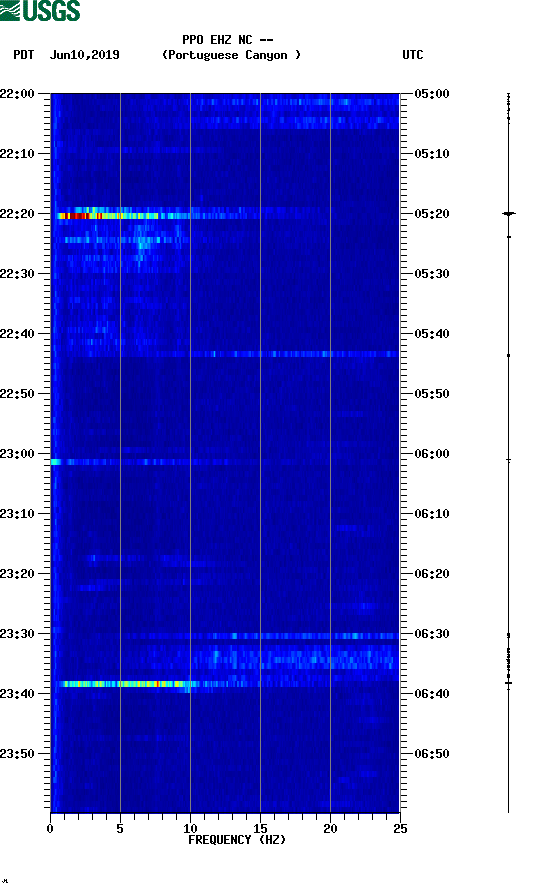552x892 pixels.
Task: Click the 23:10 PDT time label
Action: 17,514
